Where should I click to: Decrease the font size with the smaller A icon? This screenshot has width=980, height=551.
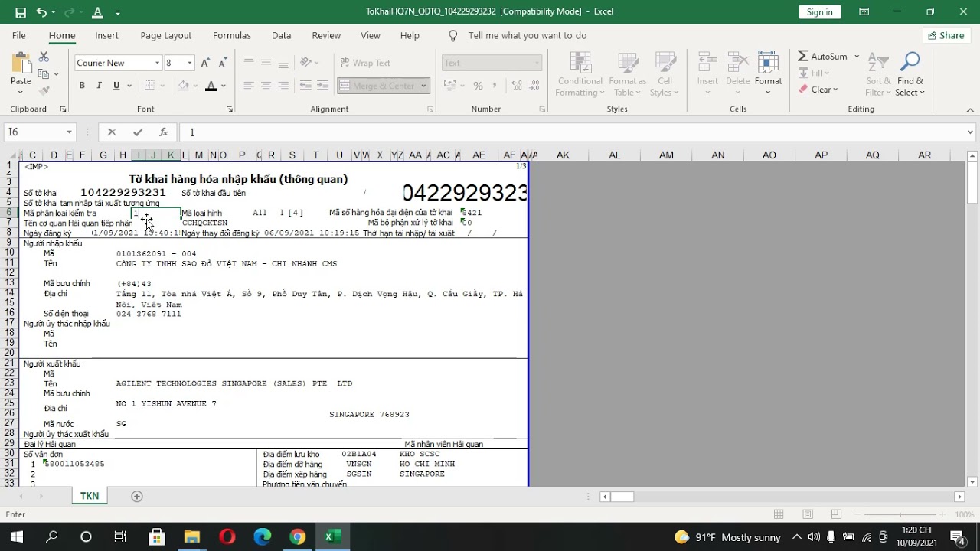click(x=222, y=63)
